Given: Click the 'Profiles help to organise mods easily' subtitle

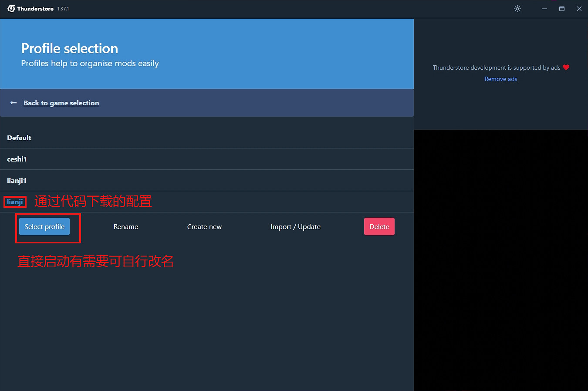Looking at the screenshot, I should [90, 63].
